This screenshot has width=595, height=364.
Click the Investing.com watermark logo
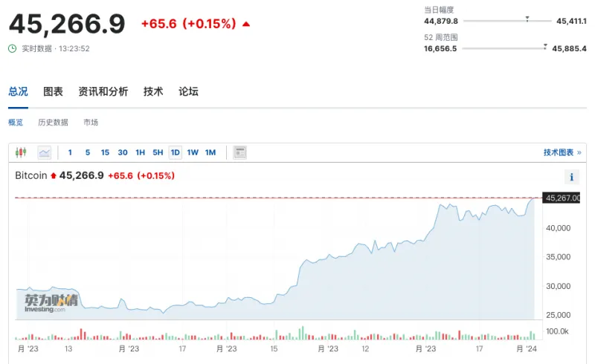tap(50, 303)
